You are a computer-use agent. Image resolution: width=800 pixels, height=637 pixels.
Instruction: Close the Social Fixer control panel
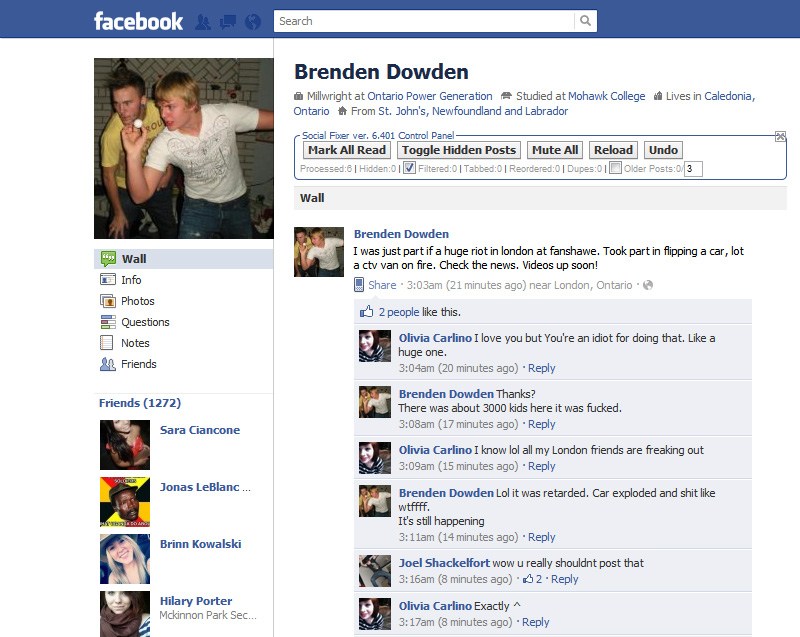pyautogui.click(x=780, y=136)
